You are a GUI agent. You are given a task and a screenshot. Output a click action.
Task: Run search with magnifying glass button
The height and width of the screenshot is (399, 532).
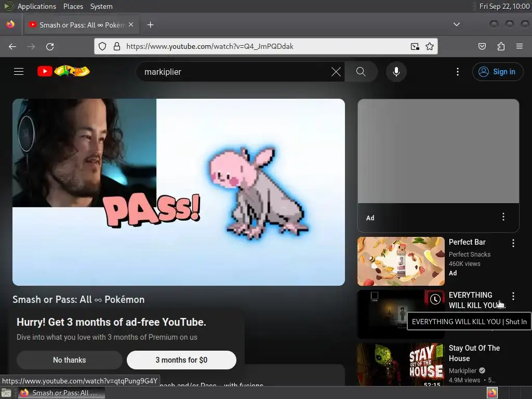coord(361,72)
